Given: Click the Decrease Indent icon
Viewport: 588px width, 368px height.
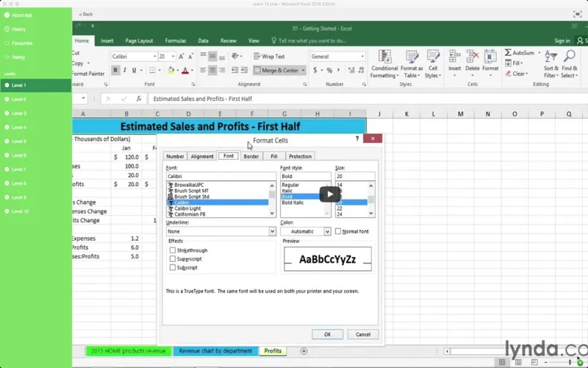Looking at the screenshot, I should tap(235, 70).
